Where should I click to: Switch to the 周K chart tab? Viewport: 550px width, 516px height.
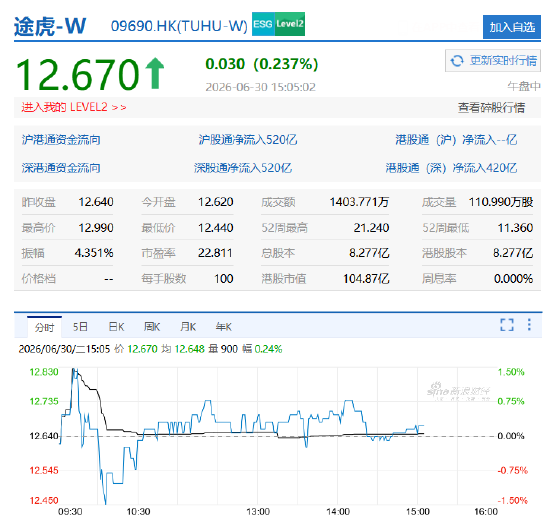tap(152, 327)
